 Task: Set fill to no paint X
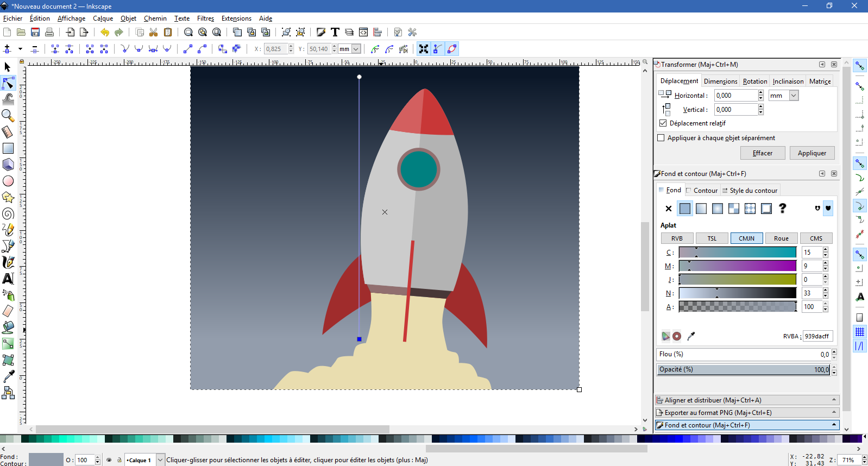coord(669,209)
